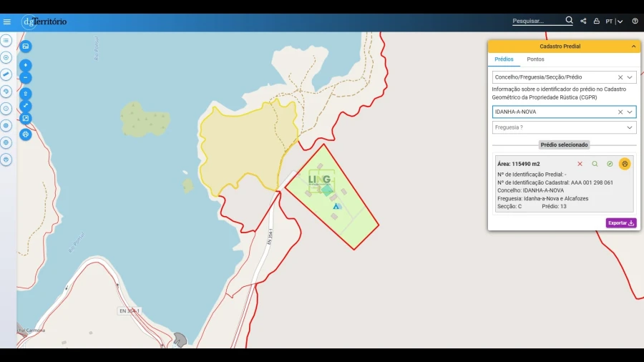Open the help question mark icon

(635, 21)
